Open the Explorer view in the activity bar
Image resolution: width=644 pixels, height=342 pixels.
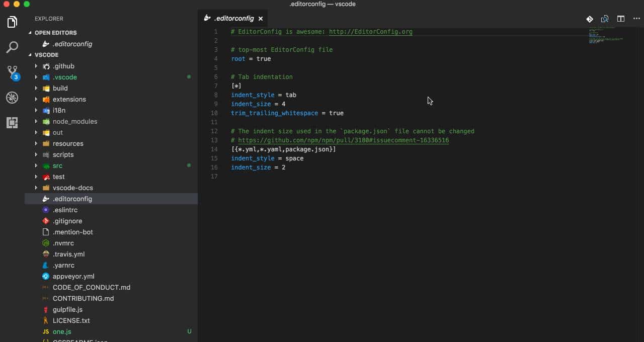[12, 22]
